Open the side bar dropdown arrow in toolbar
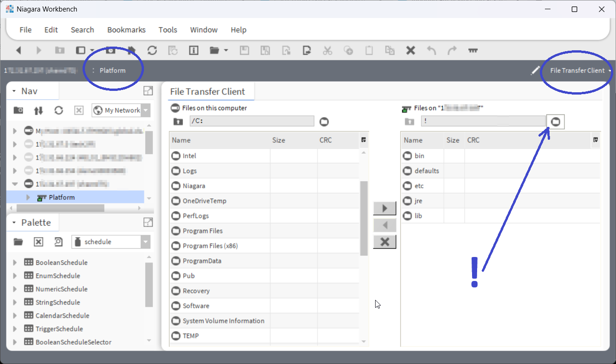This screenshot has width=616, height=364. click(92, 50)
